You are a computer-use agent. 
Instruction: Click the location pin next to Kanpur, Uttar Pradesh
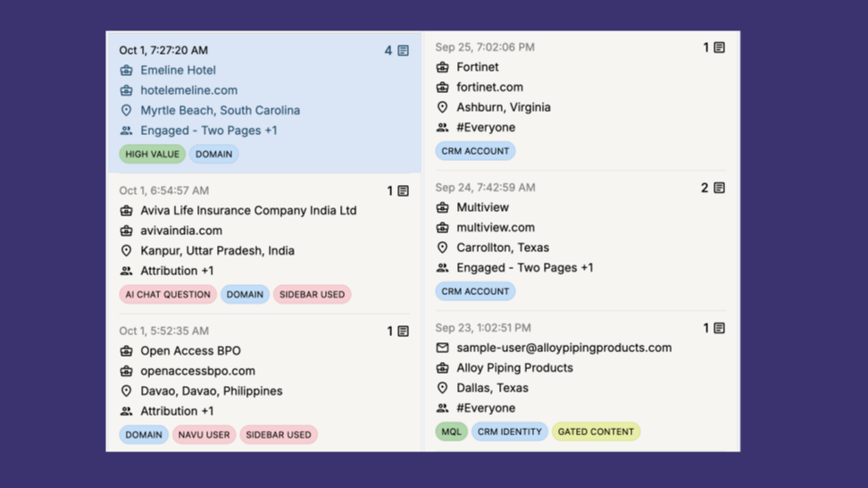pos(126,251)
